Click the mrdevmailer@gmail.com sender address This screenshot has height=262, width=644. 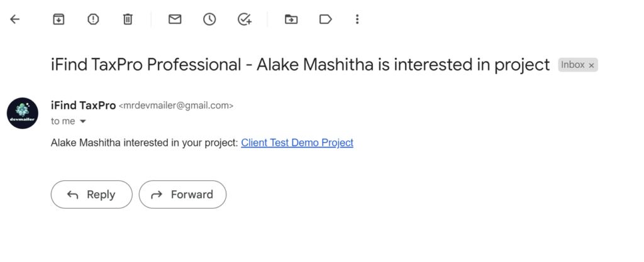(x=176, y=106)
